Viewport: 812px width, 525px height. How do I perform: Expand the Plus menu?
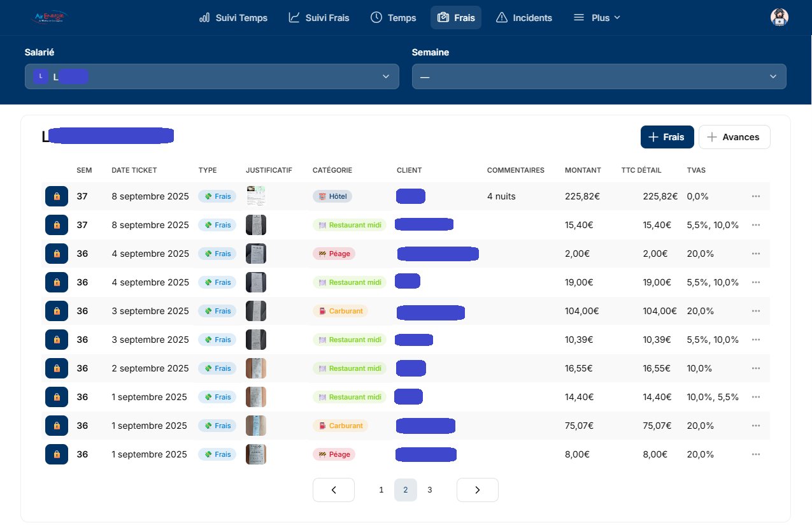click(x=597, y=18)
